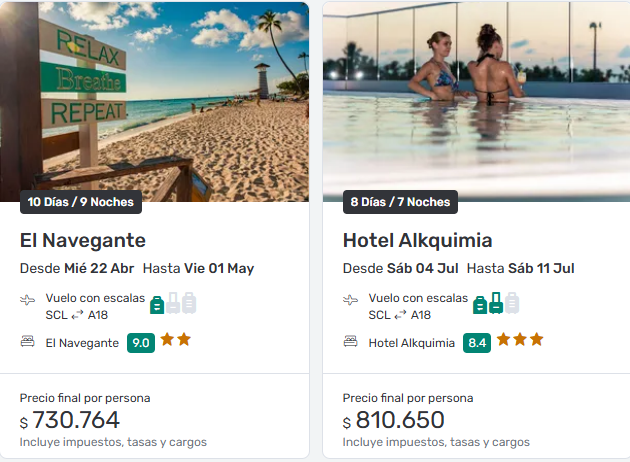Click the $730.764 price
The image size is (630, 462).
click(x=70, y=420)
